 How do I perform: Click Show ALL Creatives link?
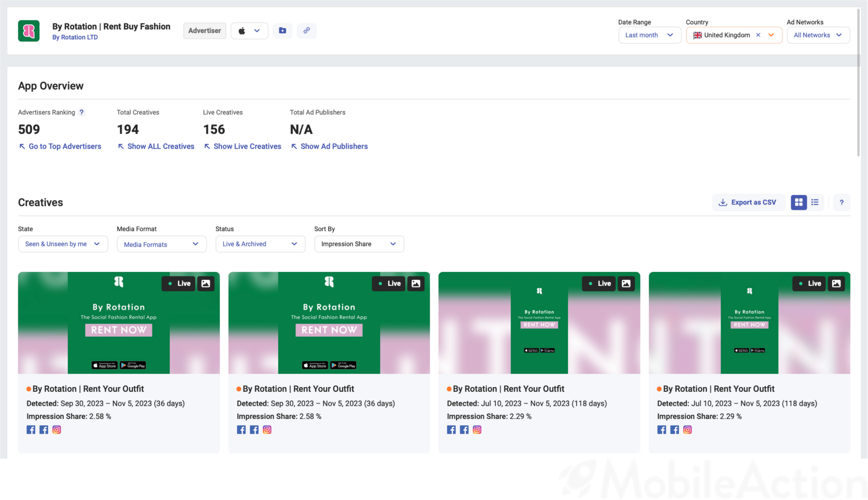156,146
